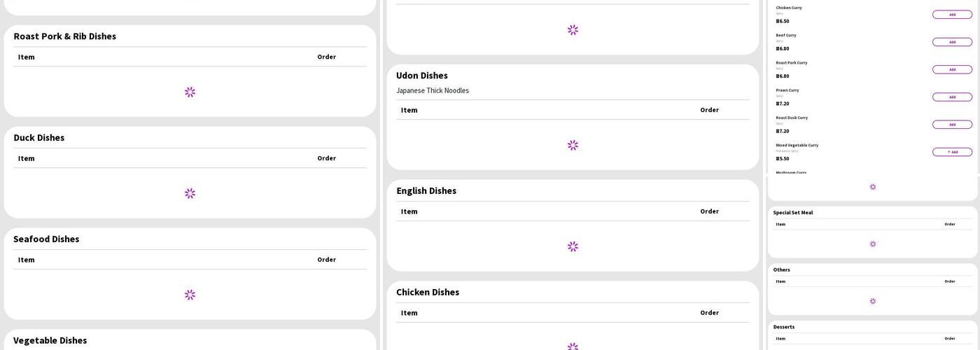Click the Item column header in Seafood Dishes
Screen dimensions: 980x350
tap(27, 260)
